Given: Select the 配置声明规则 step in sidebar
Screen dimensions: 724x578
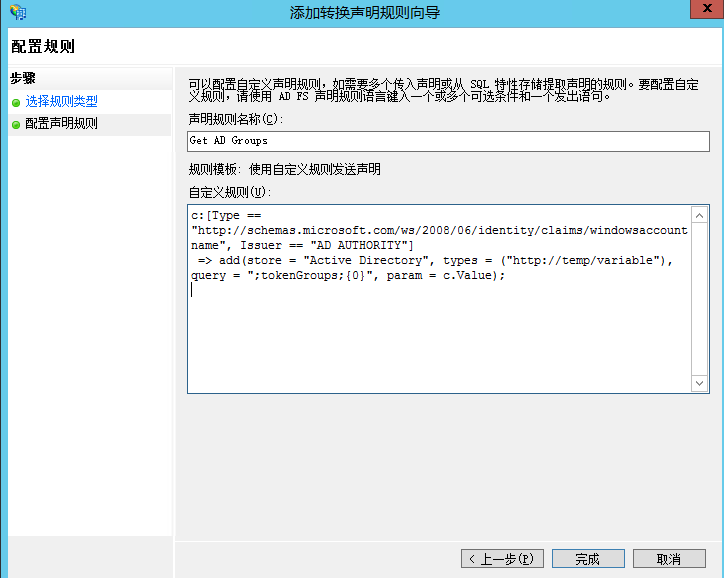Looking at the screenshot, I should [61, 125].
